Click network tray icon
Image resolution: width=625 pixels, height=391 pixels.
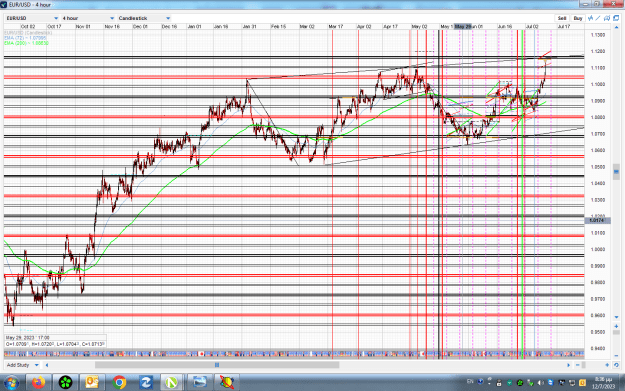click(572, 383)
